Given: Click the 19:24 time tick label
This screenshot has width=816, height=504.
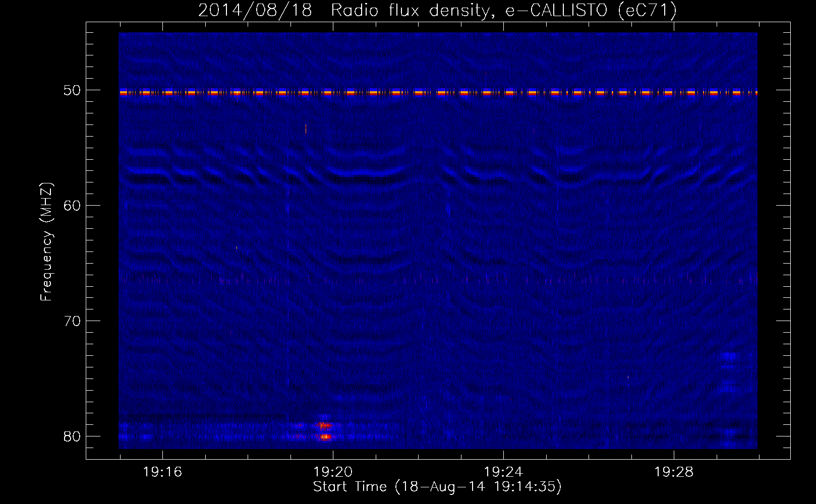Looking at the screenshot, I should (x=503, y=472).
